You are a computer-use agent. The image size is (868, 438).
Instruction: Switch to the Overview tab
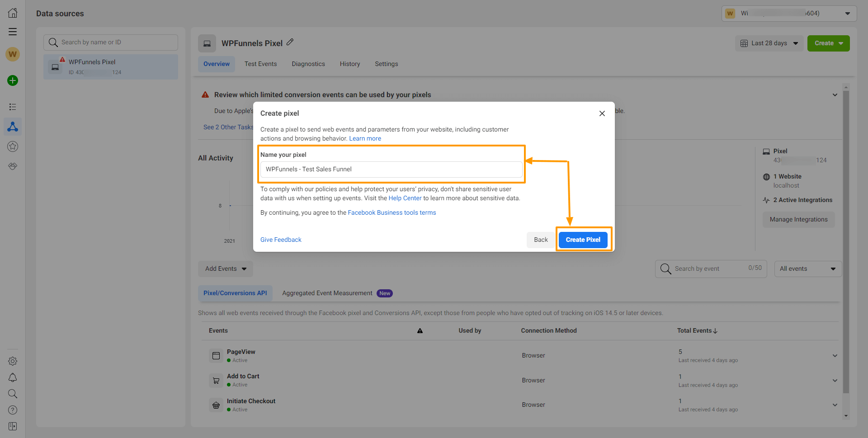point(217,64)
